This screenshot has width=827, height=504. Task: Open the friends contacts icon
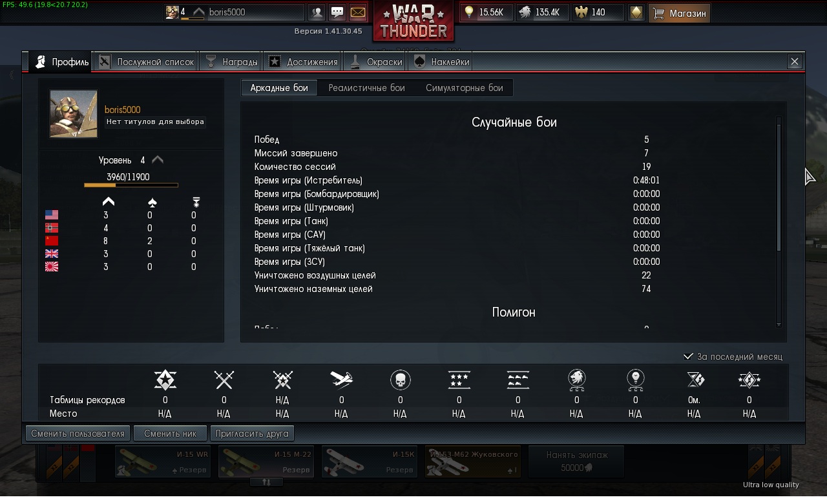317,12
